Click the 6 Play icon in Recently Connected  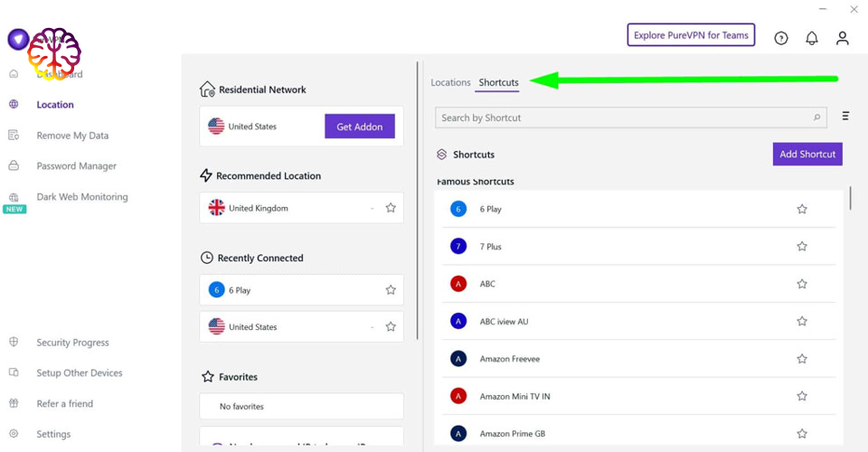[216, 289]
